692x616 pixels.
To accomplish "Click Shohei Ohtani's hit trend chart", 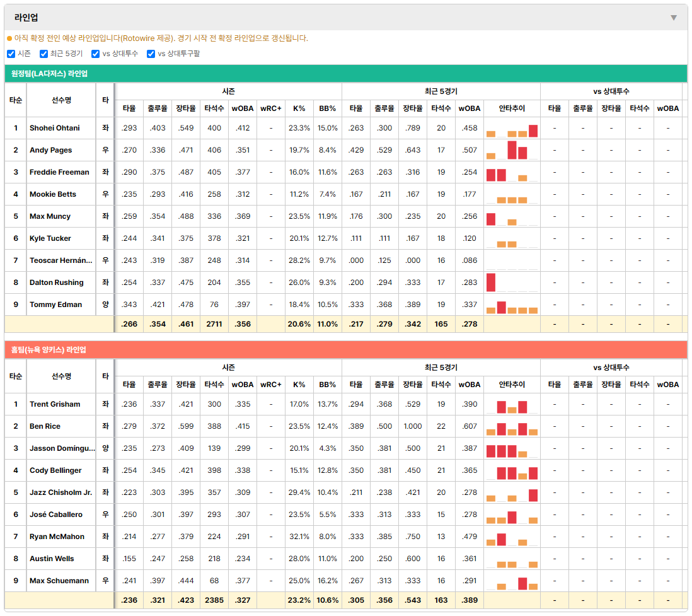I will point(512,131).
